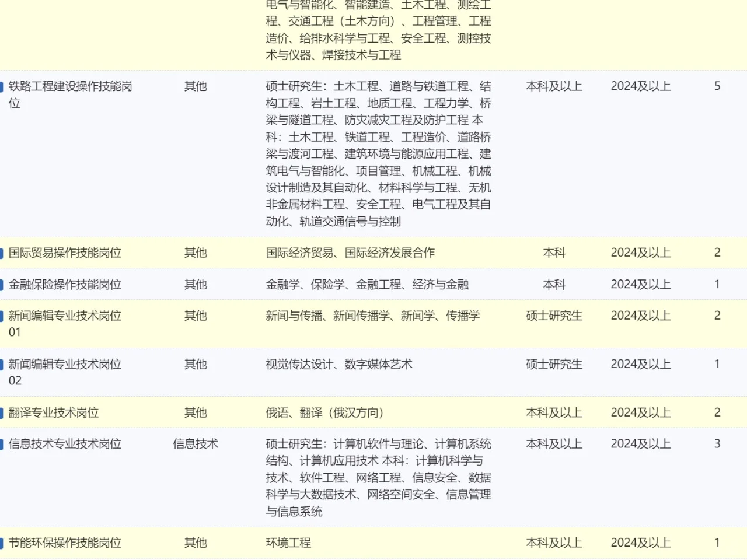Click 其他 in the 铁路工程建设 row
Image resolution: width=747 pixels, height=560 pixels.
(x=196, y=86)
